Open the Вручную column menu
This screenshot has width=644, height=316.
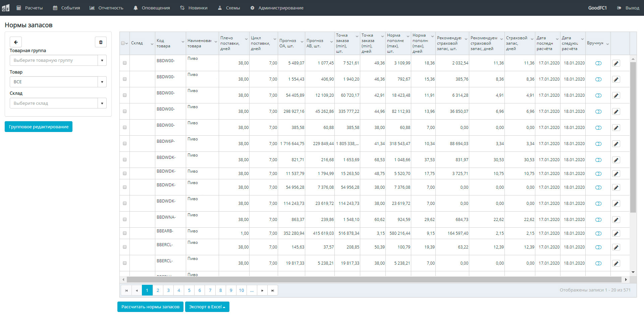pyautogui.click(x=607, y=44)
